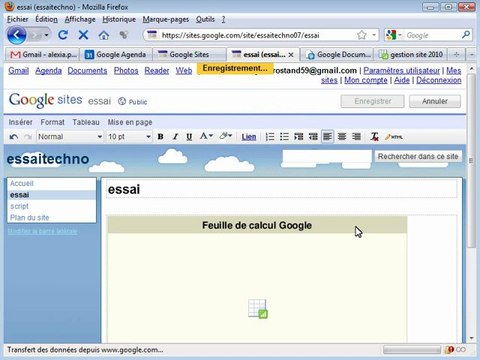Switch to the Google Agenda tab

click(x=116, y=54)
